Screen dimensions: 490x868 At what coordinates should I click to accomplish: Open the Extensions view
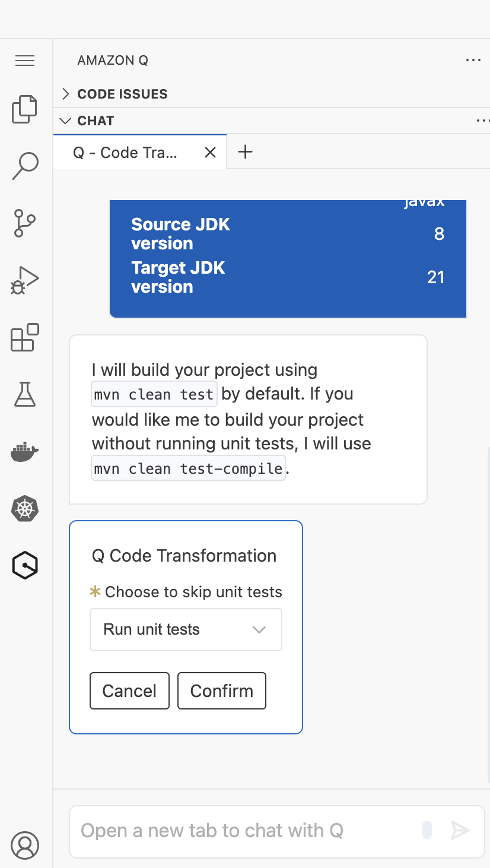pos(25,337)
